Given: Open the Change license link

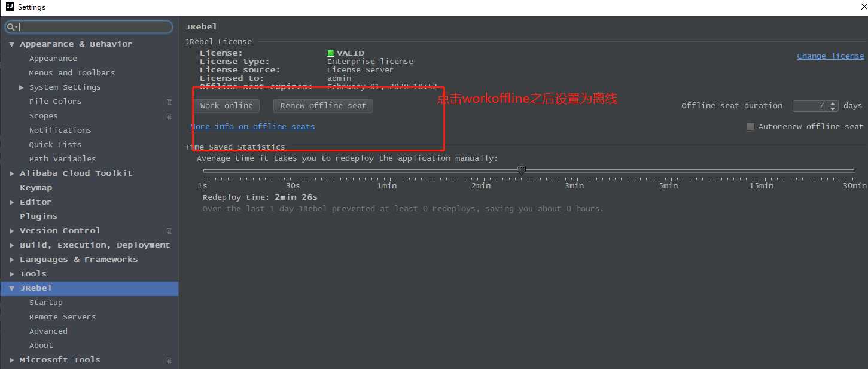Looking at the screenshot, I should click(x=830, y=56).
